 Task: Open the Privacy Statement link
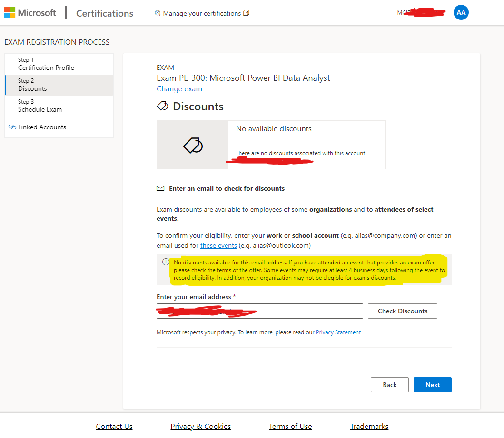pyautogui.click(x=338, y=332)
